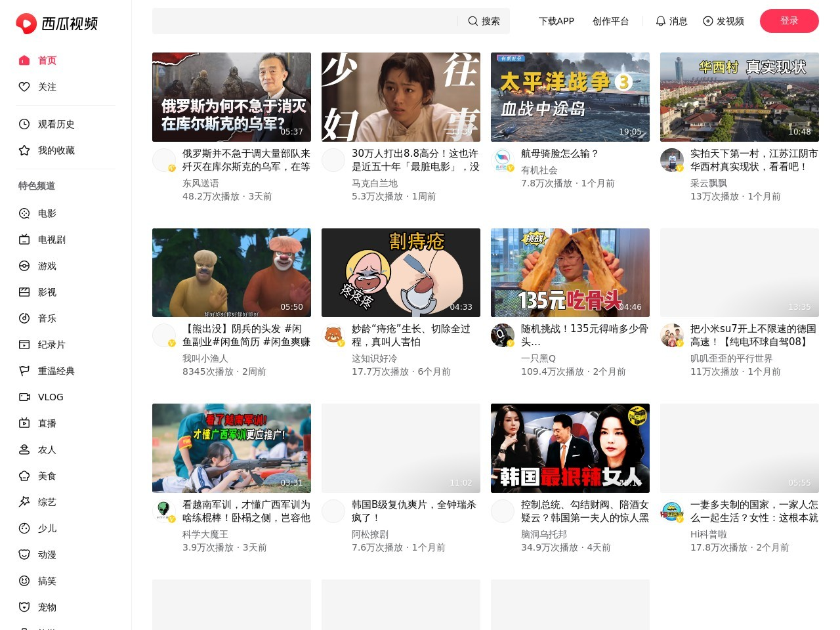Click the 消息 bell icon

(x=661, y=21)
